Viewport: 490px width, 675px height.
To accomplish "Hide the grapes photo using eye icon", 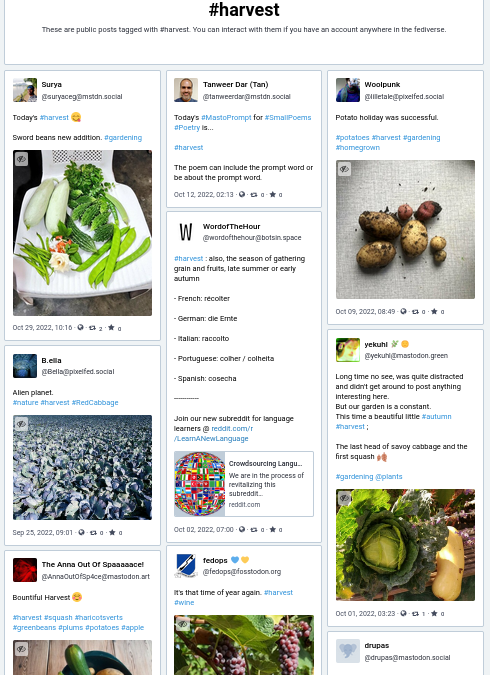I will pos(183,623).
